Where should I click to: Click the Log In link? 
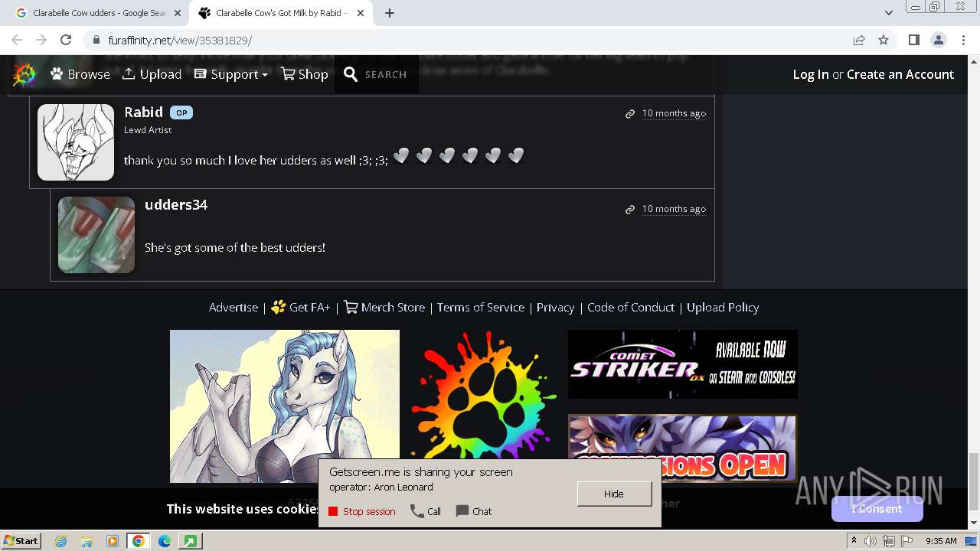pyautogui.click(x=811, y=74)
